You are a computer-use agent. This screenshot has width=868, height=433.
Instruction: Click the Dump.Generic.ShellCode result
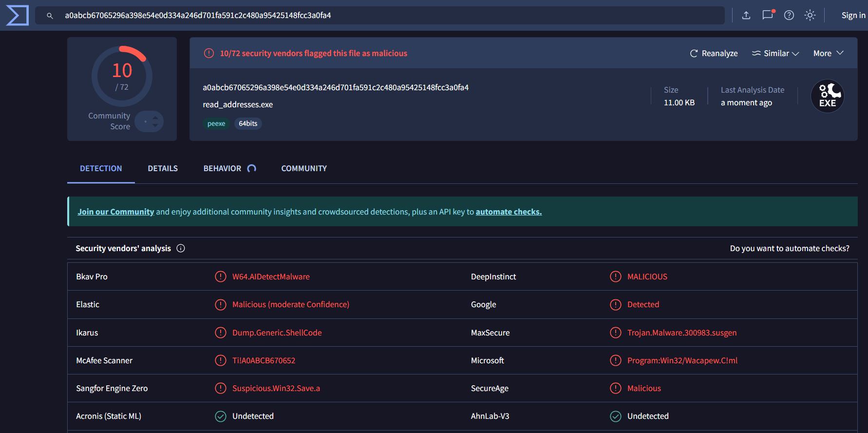point(277,333)
